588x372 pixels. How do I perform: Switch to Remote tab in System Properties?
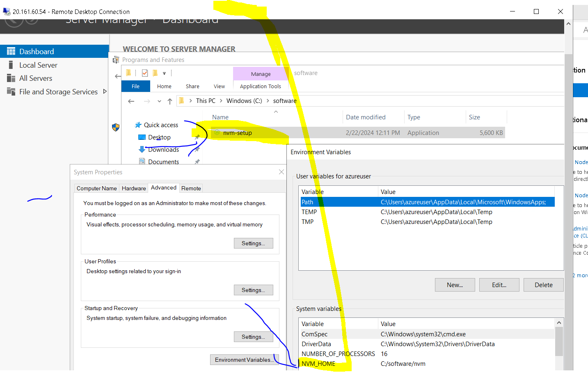click(x=191, y=188)
